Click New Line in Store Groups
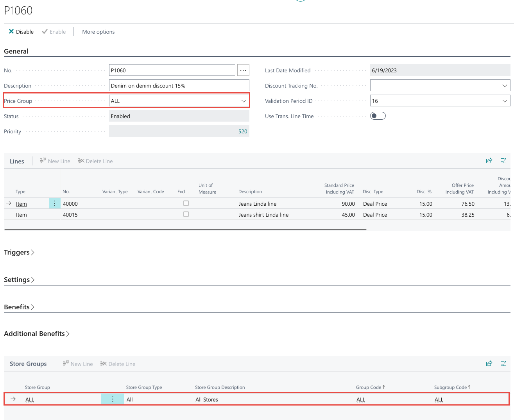Image resolution: width=514 pixels, height=420 pixels. pyautogui.click(x=78, y=364)
